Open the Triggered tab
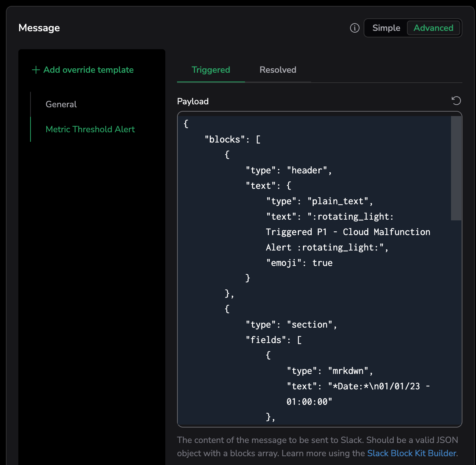 click(211, 70)
